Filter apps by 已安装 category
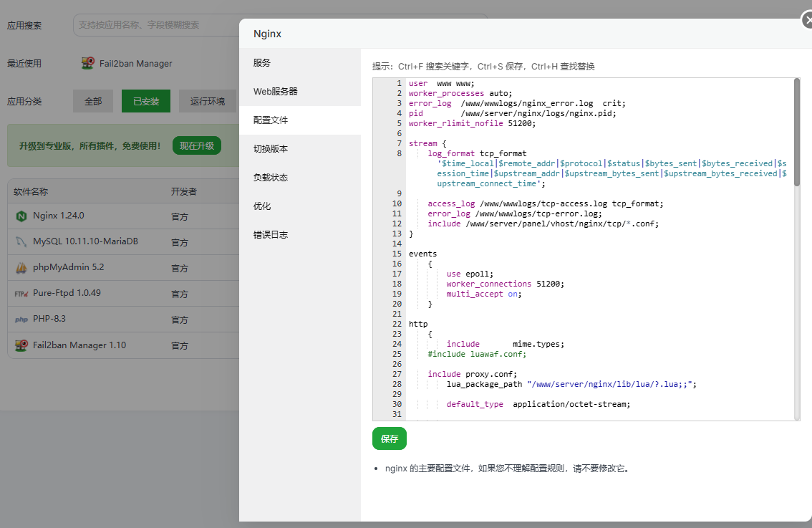The image size is (812, 528). click(145, 101)
